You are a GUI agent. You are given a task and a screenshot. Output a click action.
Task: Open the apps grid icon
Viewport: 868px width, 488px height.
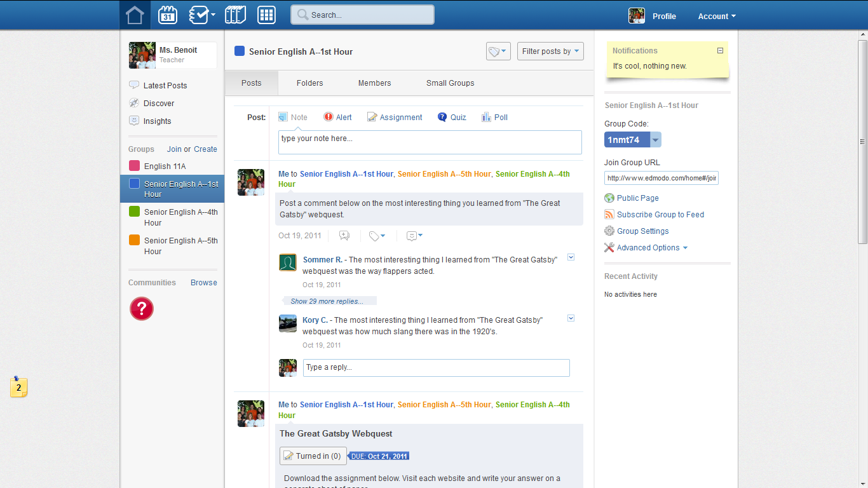click(x=266, y=15)
